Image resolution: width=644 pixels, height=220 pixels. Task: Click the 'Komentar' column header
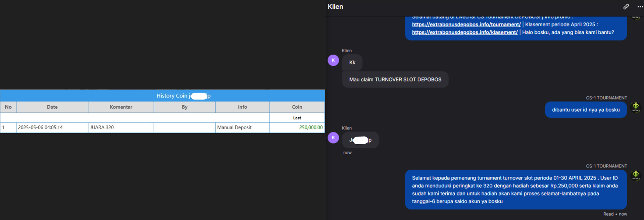(121, 107)
